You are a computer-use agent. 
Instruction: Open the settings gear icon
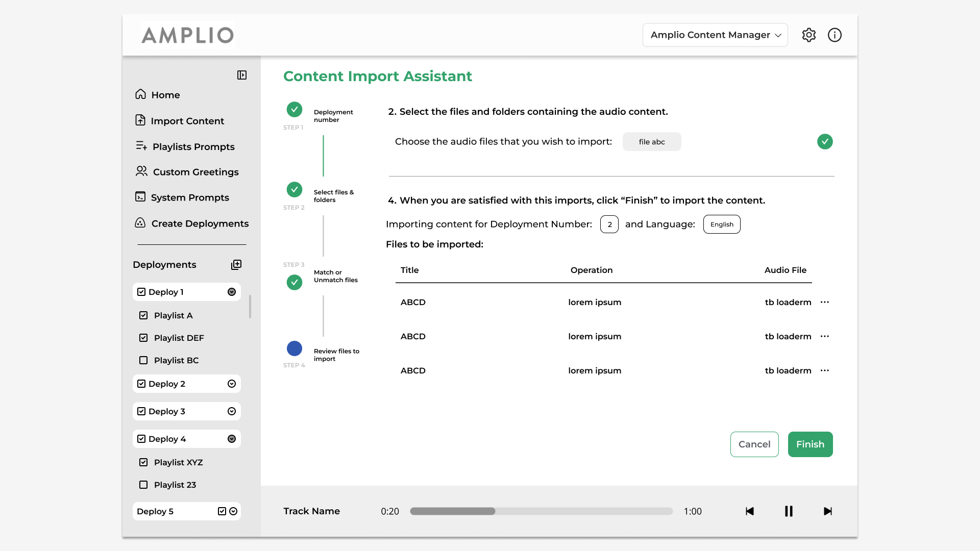click(x=809, y=35)
